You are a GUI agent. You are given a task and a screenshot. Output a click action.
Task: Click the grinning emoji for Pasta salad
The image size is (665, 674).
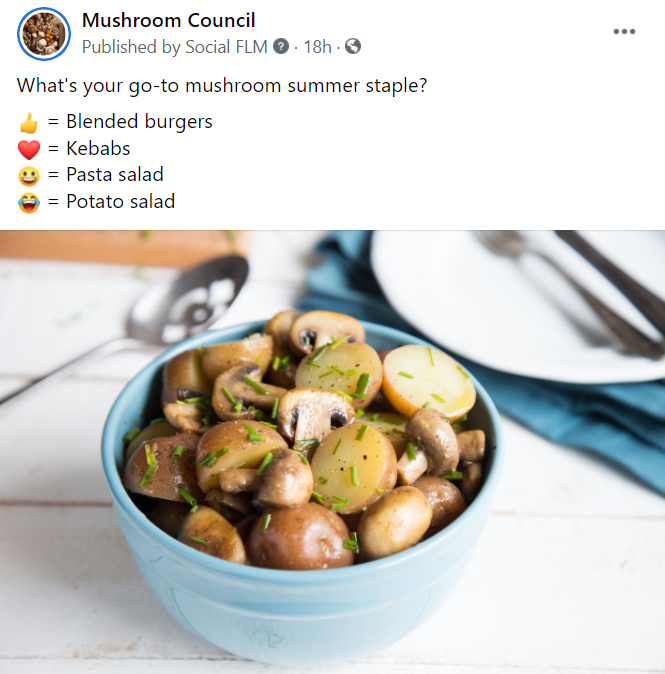(29, 176)
